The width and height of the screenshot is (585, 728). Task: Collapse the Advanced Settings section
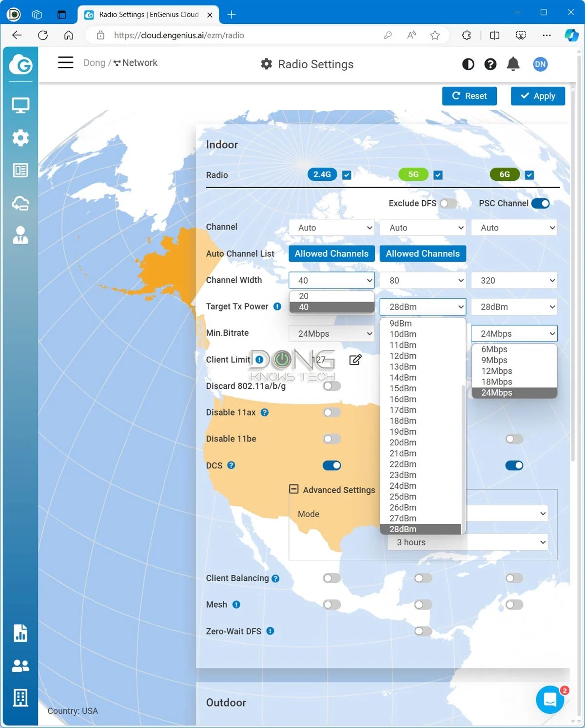click(294, 489)
